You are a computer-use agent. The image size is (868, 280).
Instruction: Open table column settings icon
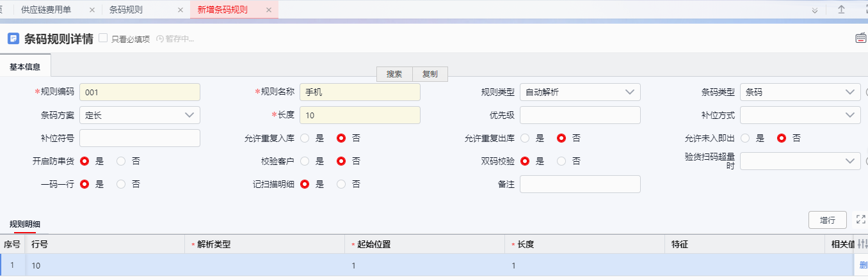pos(862,244)
